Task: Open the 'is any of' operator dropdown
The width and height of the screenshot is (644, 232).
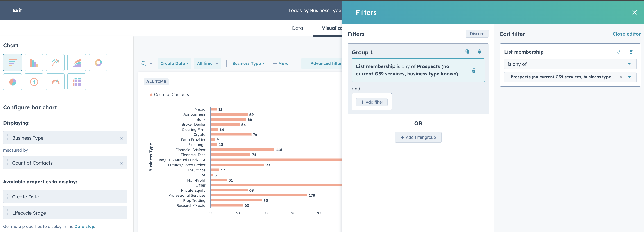Action: pos(570,64)
